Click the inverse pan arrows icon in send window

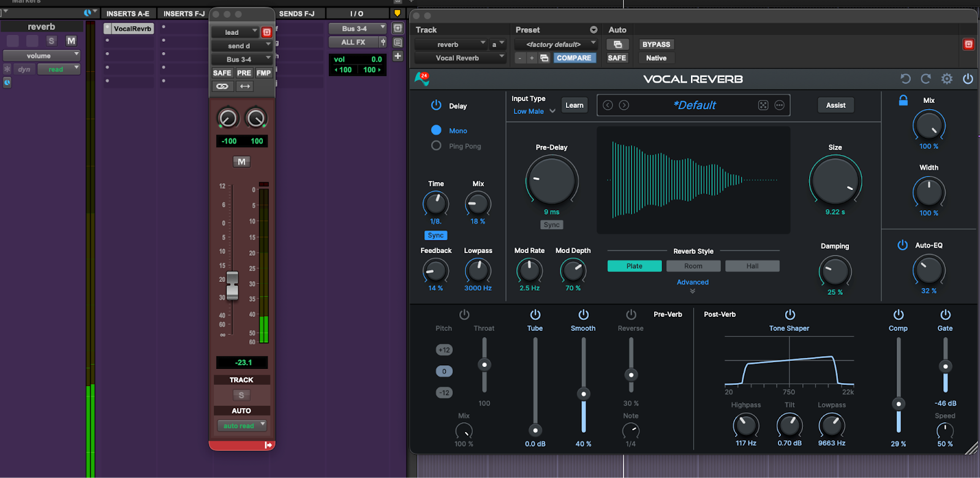pyautogui.click(x=245, y=86)
